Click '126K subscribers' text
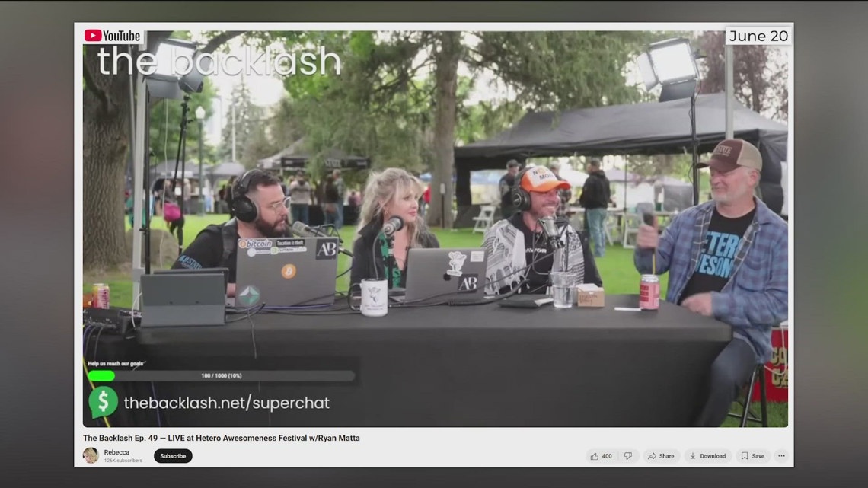Screen dimensions: 868x488 pos(123,461)
